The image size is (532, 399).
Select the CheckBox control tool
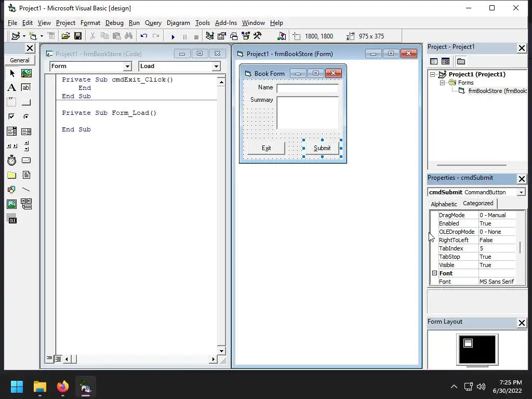(x=11, y=116)
